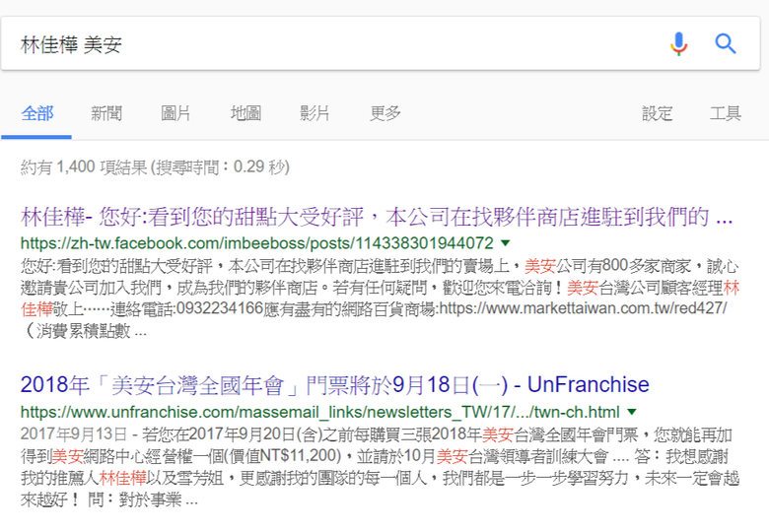This screenshot has height=532, width=769.
Task: Open the 設定 menu
Action: [658, 113]
